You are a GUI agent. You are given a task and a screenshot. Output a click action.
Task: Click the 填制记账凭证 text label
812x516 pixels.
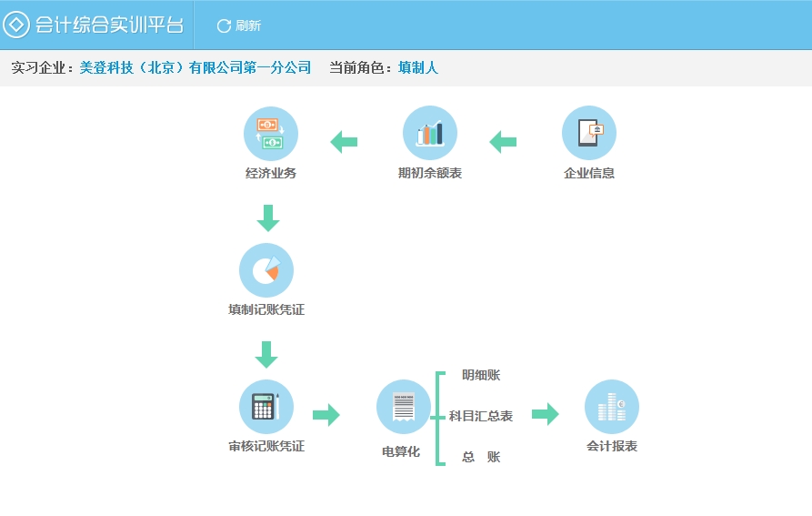tap(266, 309)
